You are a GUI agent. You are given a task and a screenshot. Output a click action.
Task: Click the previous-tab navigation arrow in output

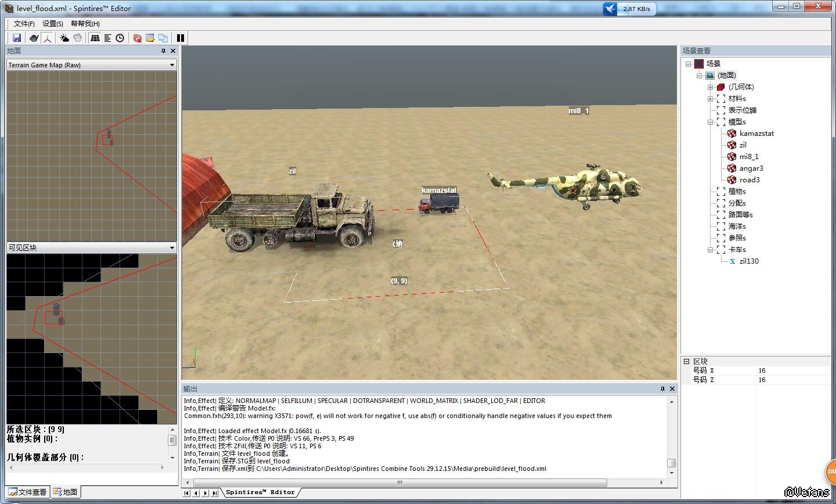point(196,493)
